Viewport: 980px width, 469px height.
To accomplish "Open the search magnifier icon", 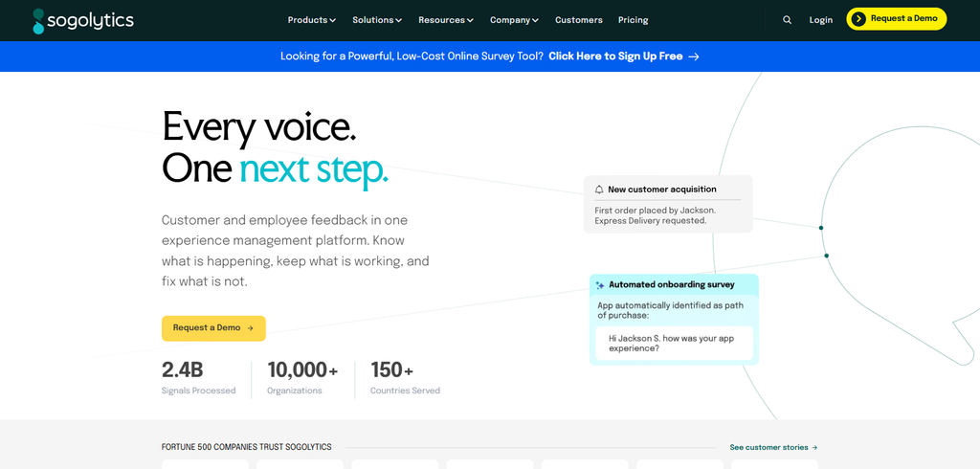I will (787, 20).
